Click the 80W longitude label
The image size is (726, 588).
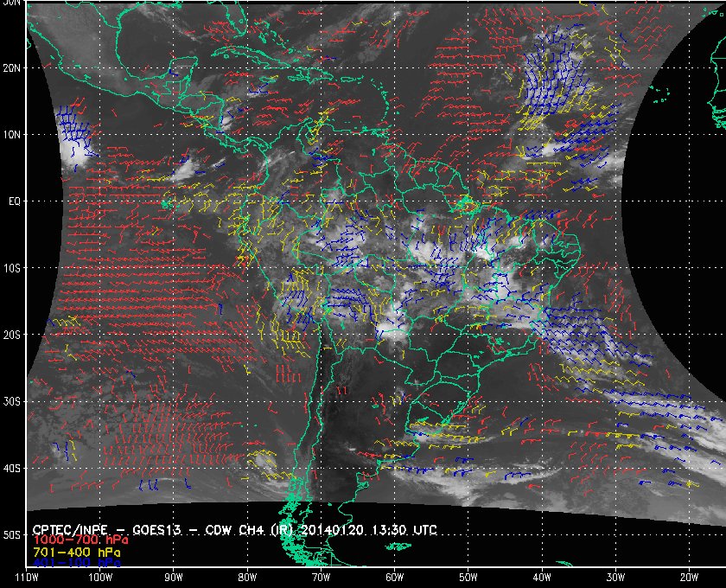(x=247, y=577)
